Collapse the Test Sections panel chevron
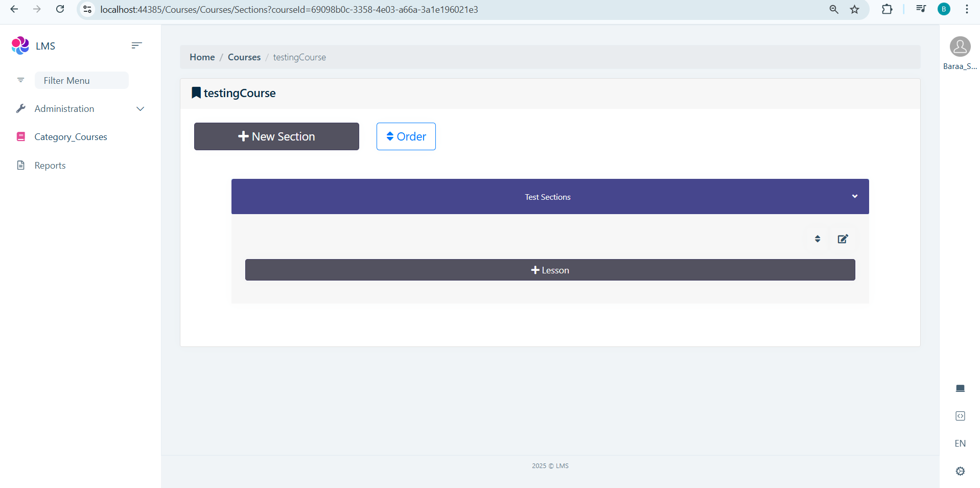Screen dimensions: 980x488 click(855, 197)
